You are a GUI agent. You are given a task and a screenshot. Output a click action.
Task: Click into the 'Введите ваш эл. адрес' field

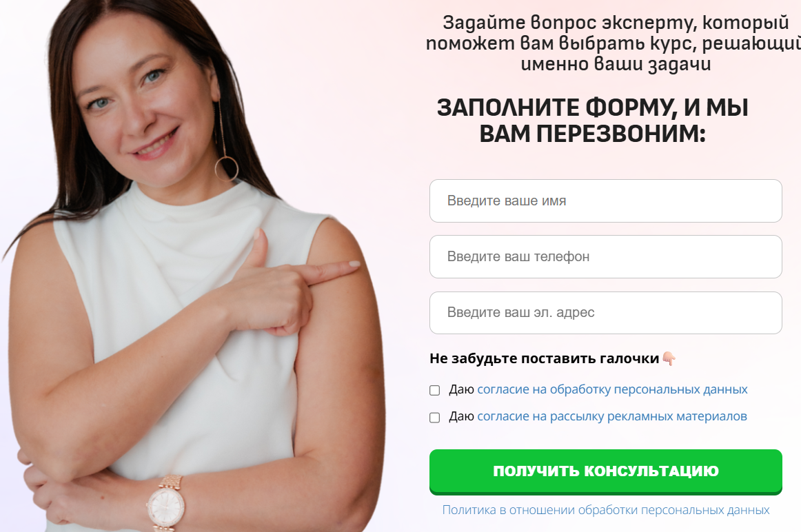(x=605, y=313)
